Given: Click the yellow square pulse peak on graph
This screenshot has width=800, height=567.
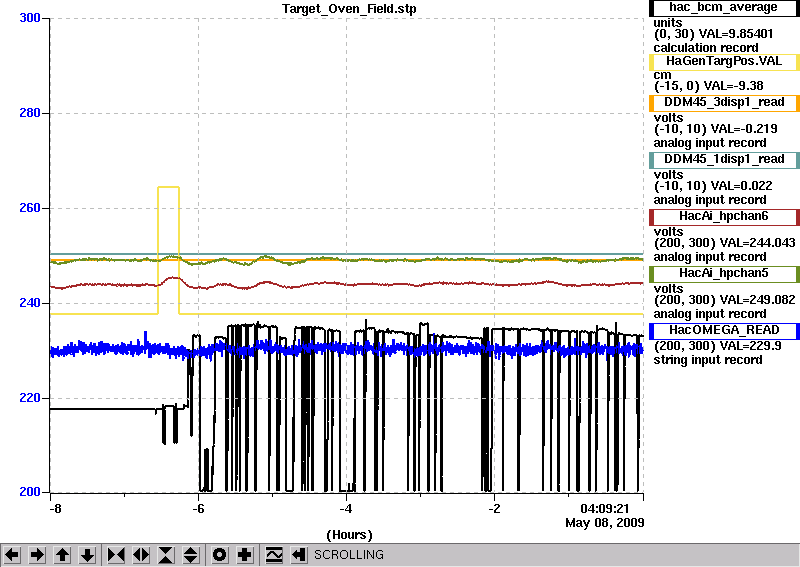Looking at the screenshot, I should 168,187.
